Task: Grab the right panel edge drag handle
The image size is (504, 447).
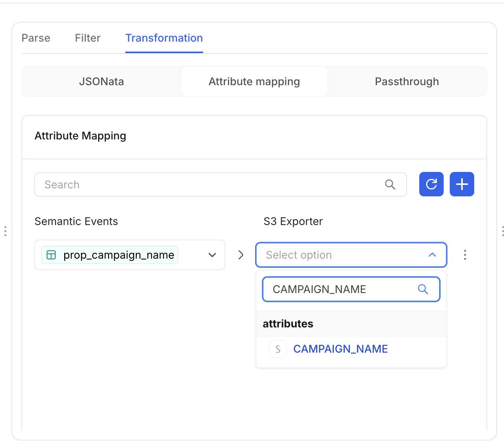Action: [x=502, y=231]
